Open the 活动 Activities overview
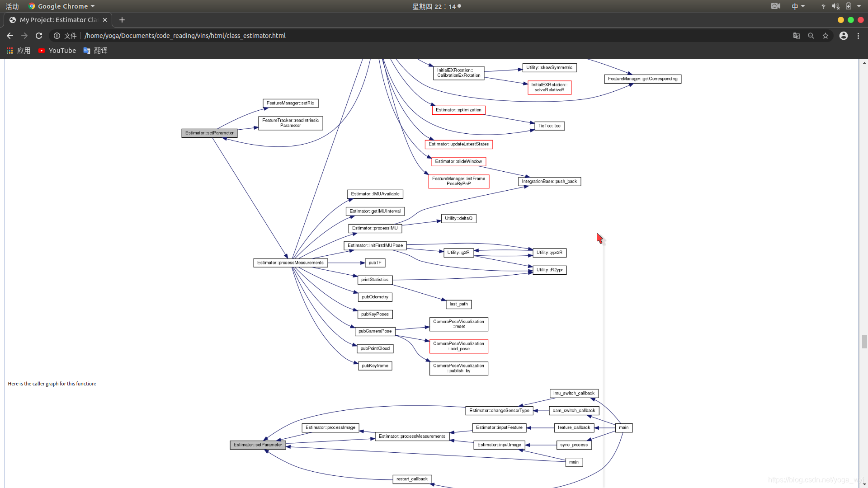Image resolution: width=868 pixels, height=488 pixels. (12, 6)
